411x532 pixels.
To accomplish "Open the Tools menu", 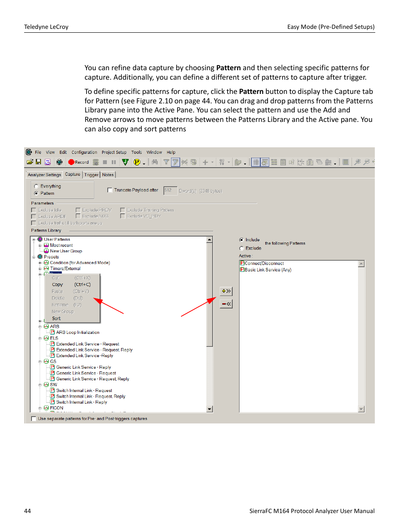I will (x=137, y=152).
